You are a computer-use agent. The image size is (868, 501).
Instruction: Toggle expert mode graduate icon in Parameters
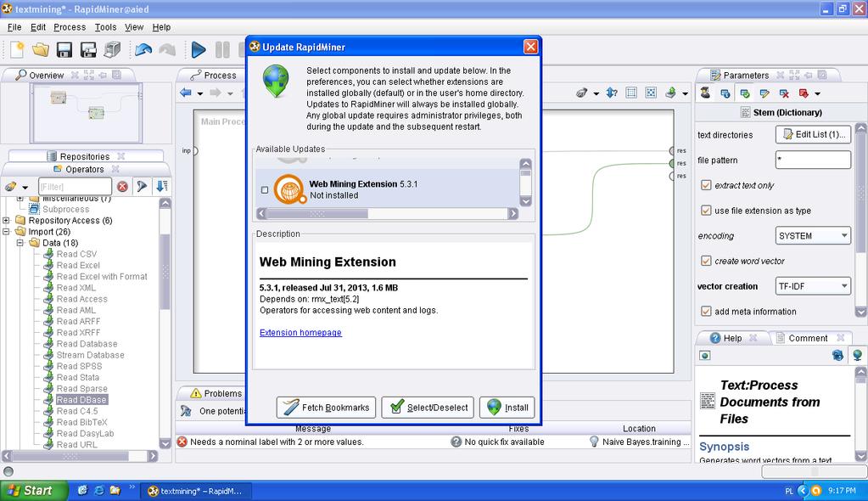tap(705, 93)
